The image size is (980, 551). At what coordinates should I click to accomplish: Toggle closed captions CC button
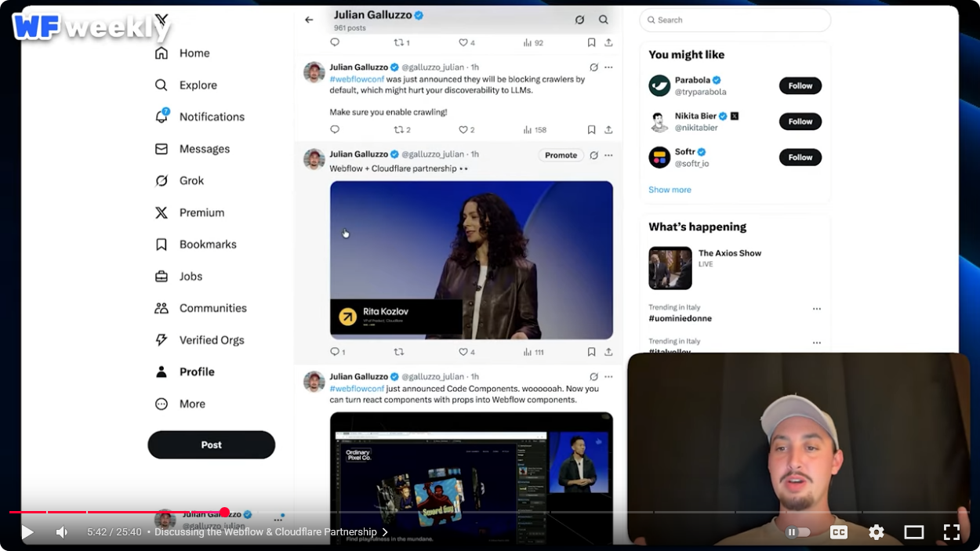point(838,532)
